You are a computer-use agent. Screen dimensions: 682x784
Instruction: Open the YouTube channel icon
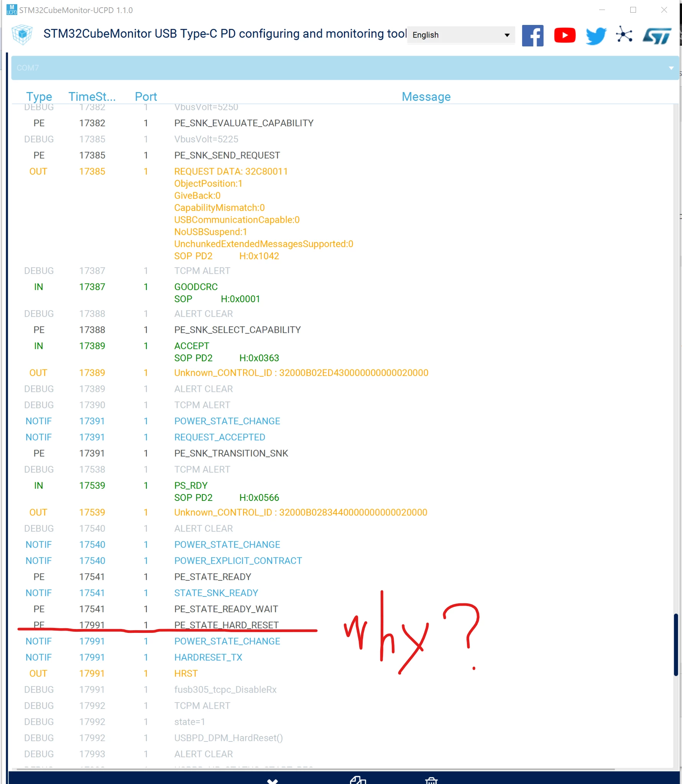564,35
